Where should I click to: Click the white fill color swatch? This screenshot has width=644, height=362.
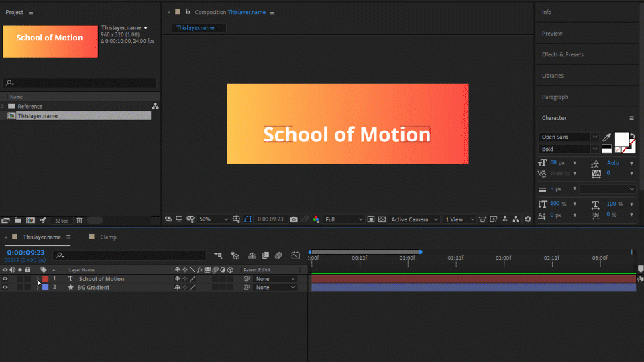[x=621, y=139]
